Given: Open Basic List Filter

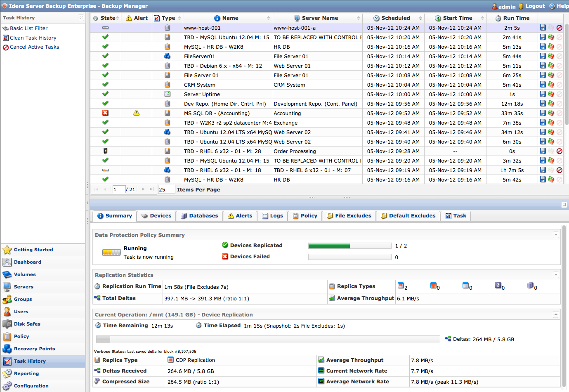Looking at the screenshot, I should click(x=29, y=28).
